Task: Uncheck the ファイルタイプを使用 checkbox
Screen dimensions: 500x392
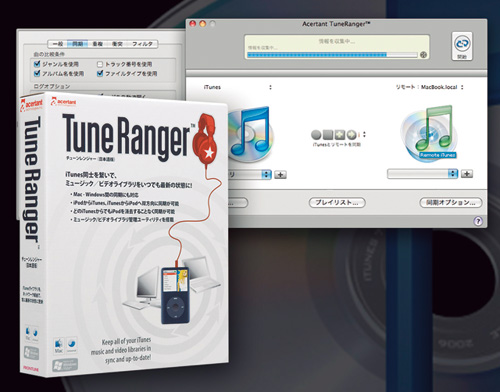Action: 100,73
